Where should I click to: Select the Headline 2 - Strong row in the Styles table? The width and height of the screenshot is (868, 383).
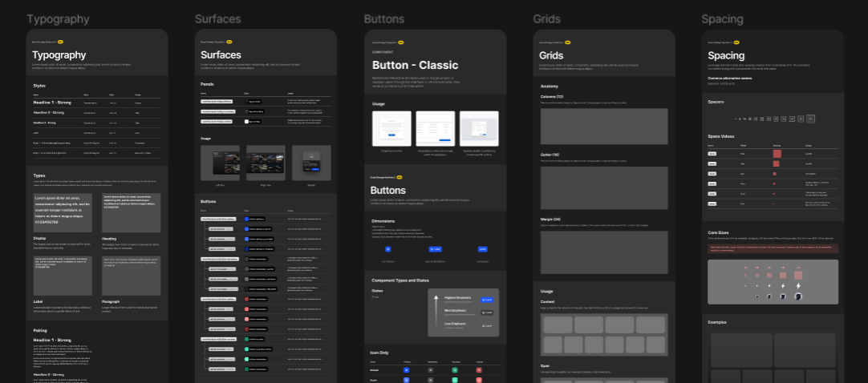97,112
